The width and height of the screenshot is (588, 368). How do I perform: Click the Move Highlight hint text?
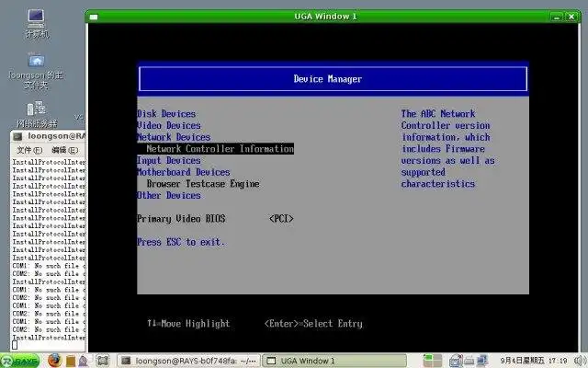(x=188, y=323)
